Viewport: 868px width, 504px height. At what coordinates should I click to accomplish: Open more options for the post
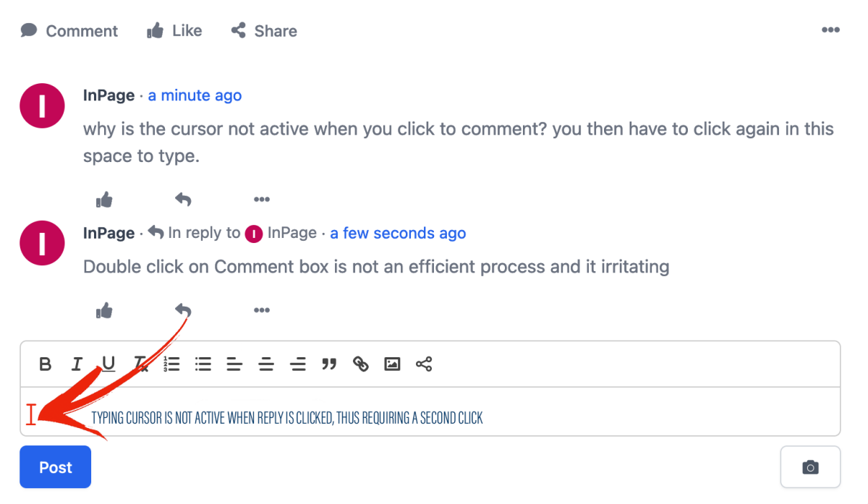point(830,30)
